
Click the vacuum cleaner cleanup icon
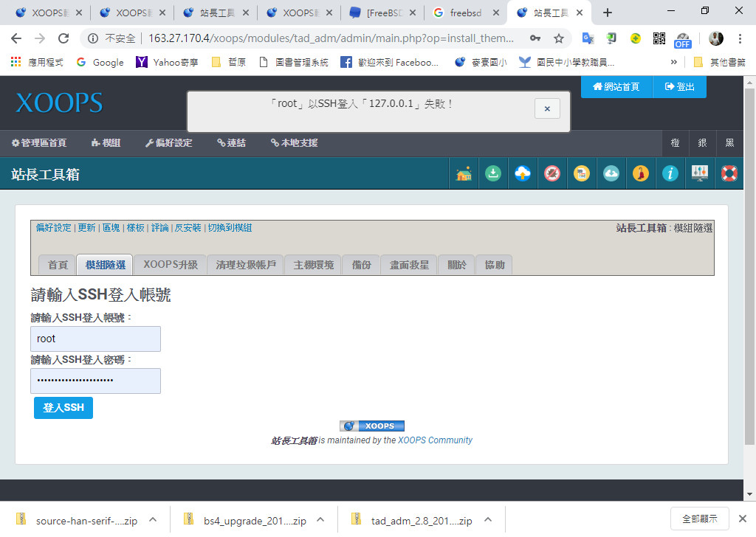click(641, 173)
